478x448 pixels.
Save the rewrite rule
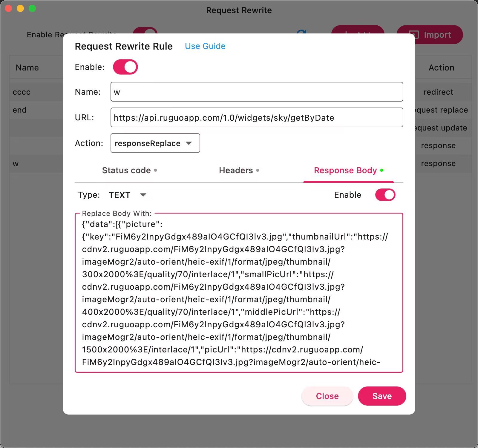382,396
